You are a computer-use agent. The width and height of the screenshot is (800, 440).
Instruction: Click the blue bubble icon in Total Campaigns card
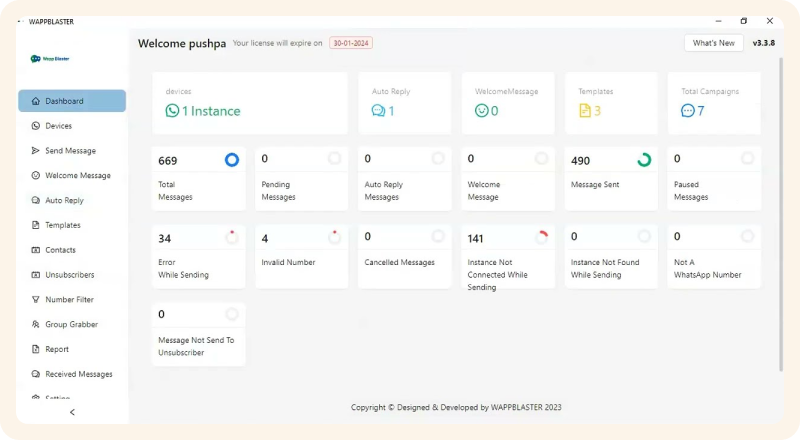688,111
